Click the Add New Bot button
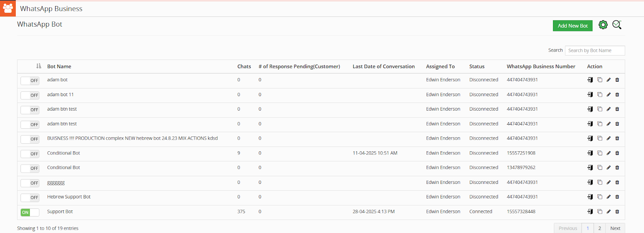This screenshot has width=644, height=233. 573,26
